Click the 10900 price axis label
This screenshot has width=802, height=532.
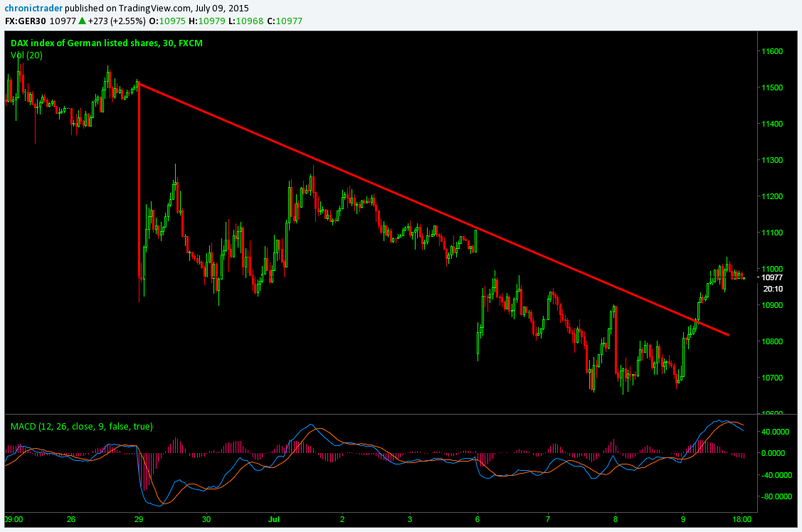[x=772, y=305]
